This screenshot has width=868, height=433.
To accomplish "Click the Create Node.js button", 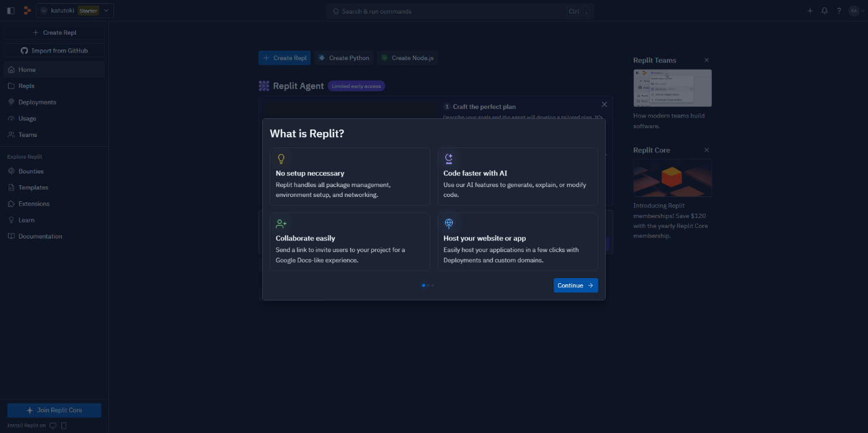I will [x=407, y=58].
